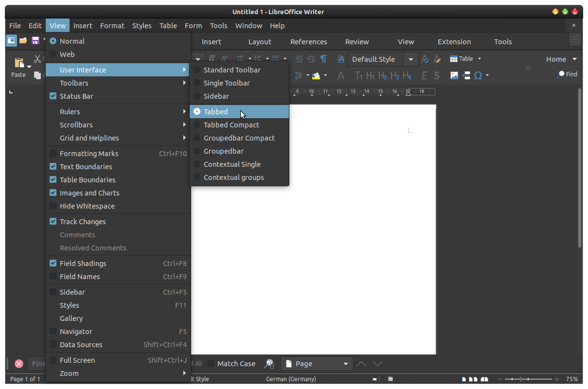Screen dimensions: 588x389
Task: Click the document modified save status icon
Action: [391, 379]
